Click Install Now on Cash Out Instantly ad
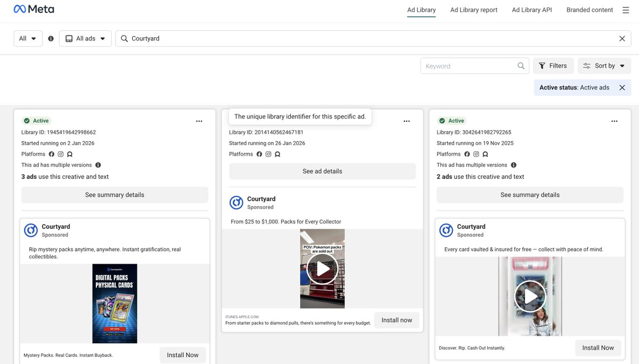This screenshot has width=639, height=364. (598, 348)
